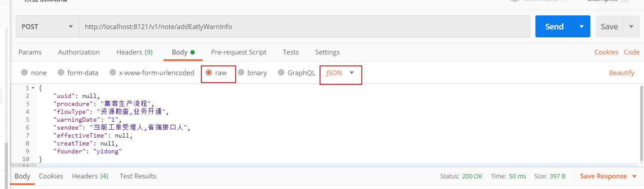Choose the GraphQL body option
Screen dimensions: 644x189
tap(281, 73)
